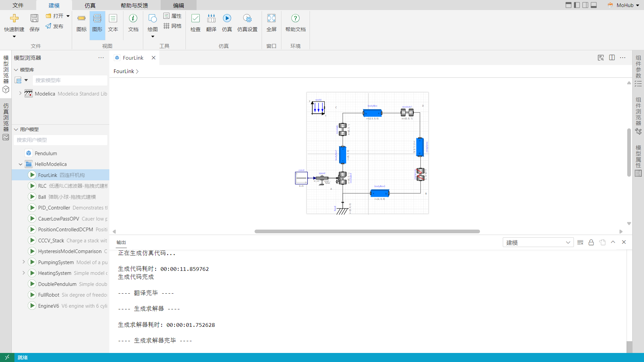Expand the PumpingSystem tree node

23,262
